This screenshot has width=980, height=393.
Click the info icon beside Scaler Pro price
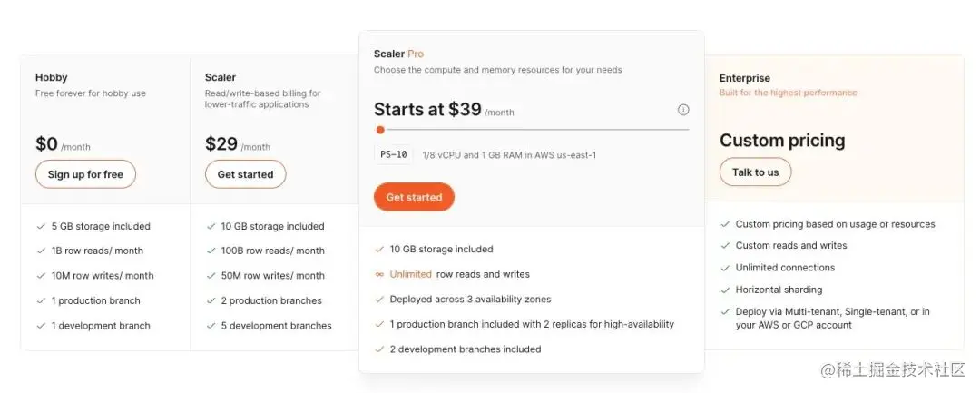[683, 110]
